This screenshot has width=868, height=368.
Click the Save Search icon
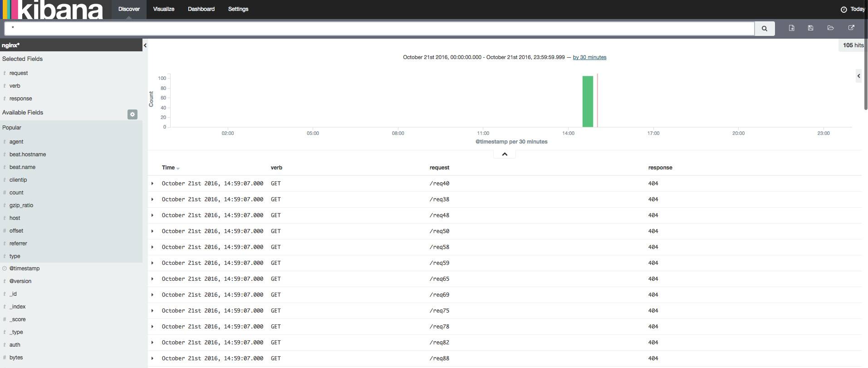pos(811,28)
